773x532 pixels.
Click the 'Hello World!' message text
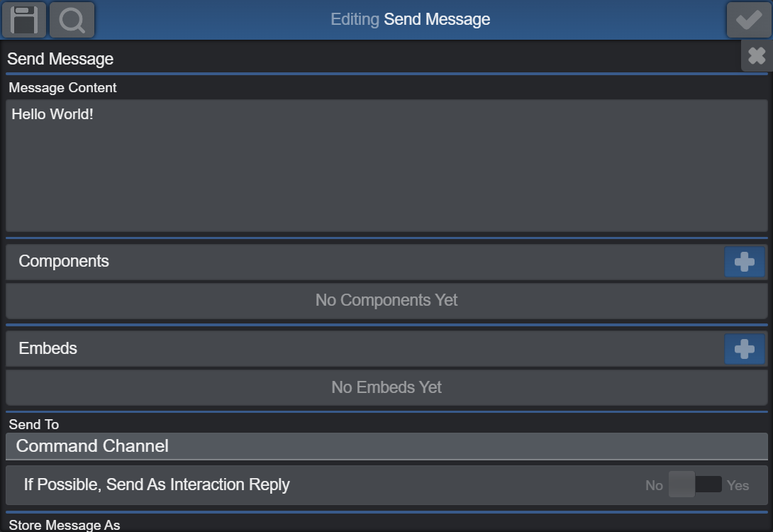point(52,114)
